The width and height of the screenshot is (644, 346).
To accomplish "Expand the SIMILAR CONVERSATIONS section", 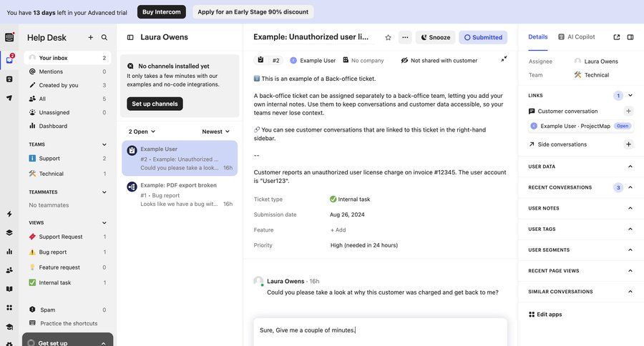I will [630, 292].
